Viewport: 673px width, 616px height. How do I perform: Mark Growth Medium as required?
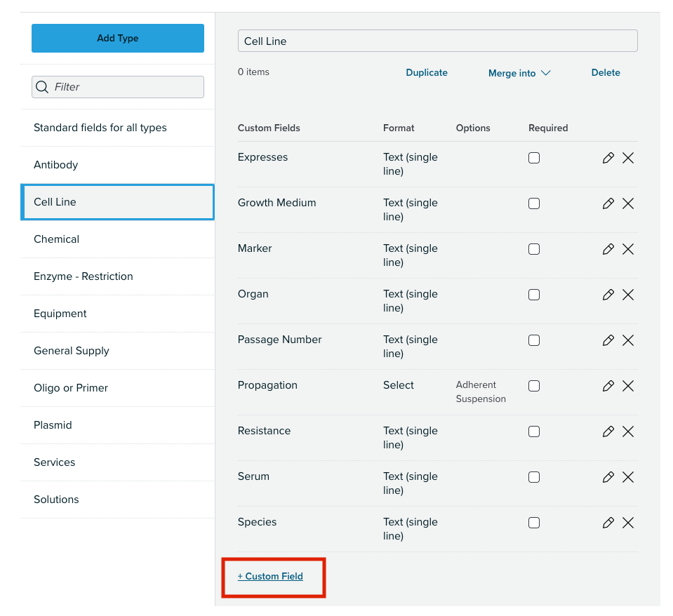(x=534, y=203)
